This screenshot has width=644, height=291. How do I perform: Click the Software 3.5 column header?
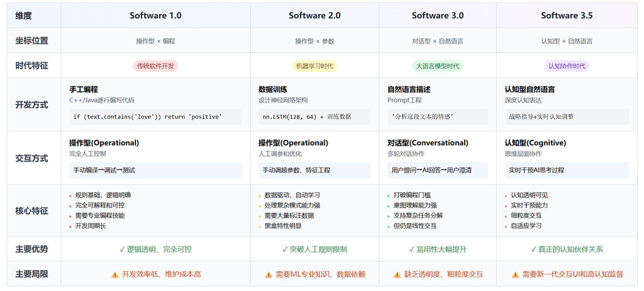567,16
